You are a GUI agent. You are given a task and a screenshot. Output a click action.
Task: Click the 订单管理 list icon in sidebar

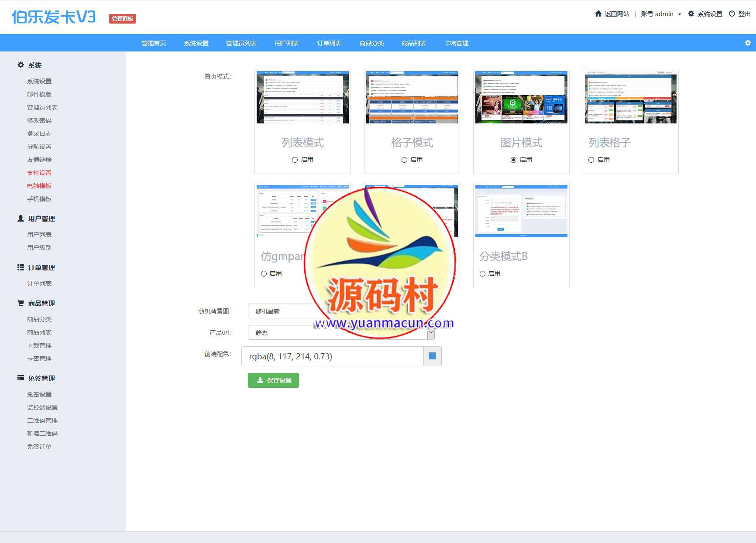(21, 267)
